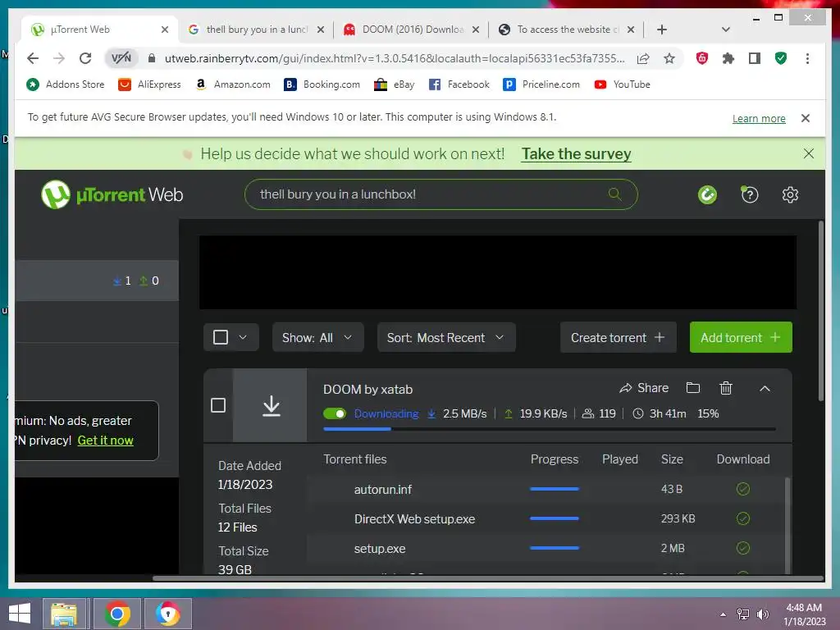
Task: Click the autorun.inf download checkmark
Action: pyautogui.click(x=743, y=489)
